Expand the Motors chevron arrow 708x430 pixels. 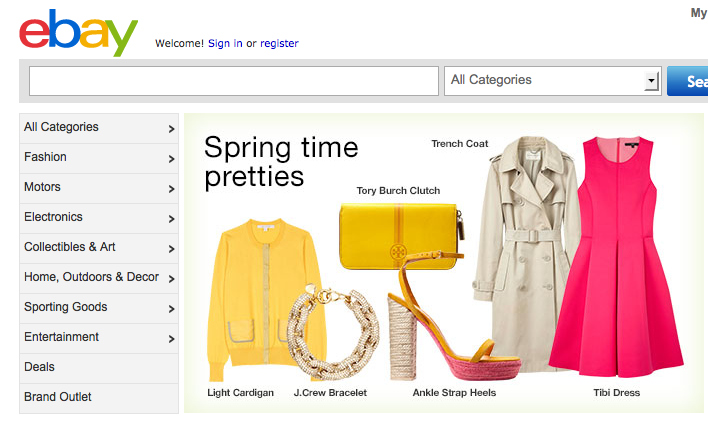click(171, 189)
